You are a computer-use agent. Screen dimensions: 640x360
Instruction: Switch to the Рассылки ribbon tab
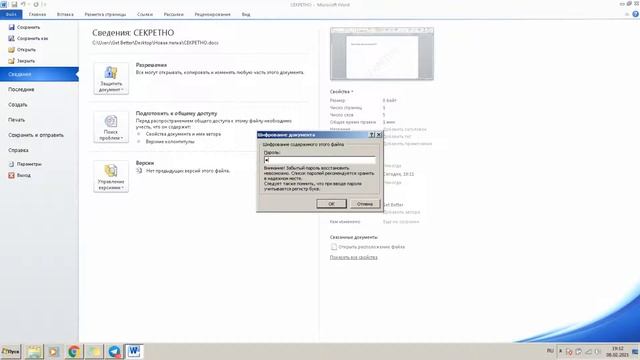[x=173, y=14]
